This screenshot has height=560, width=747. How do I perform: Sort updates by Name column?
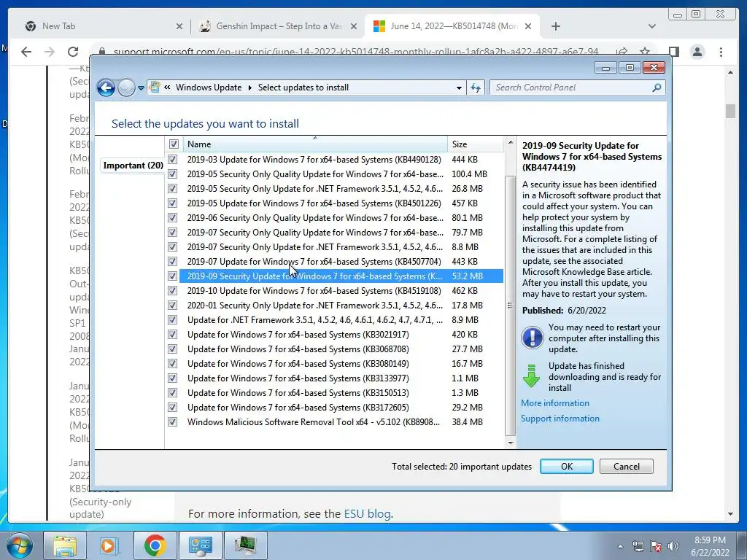[314, 144]
